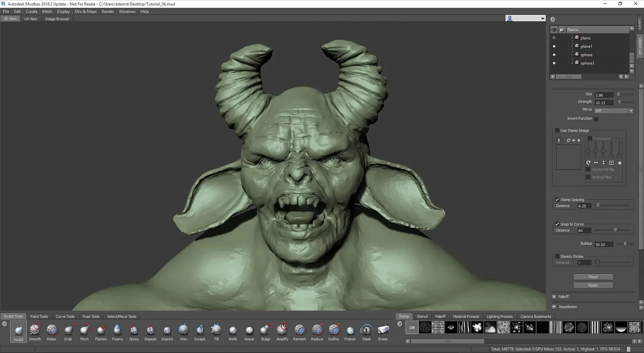Open the Mesh menu
The height and width of the screenshot is (353, 644).
pos(47,11)
